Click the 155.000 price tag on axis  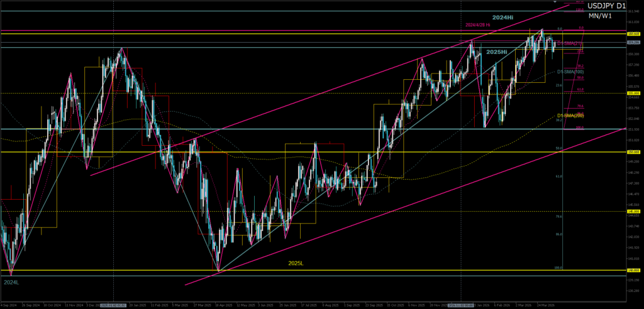634,94
